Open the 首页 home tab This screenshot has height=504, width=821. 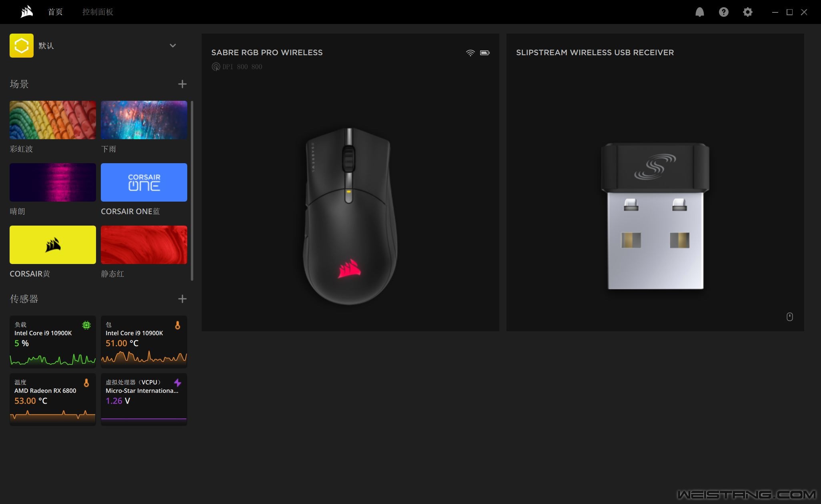coord(55,12)
